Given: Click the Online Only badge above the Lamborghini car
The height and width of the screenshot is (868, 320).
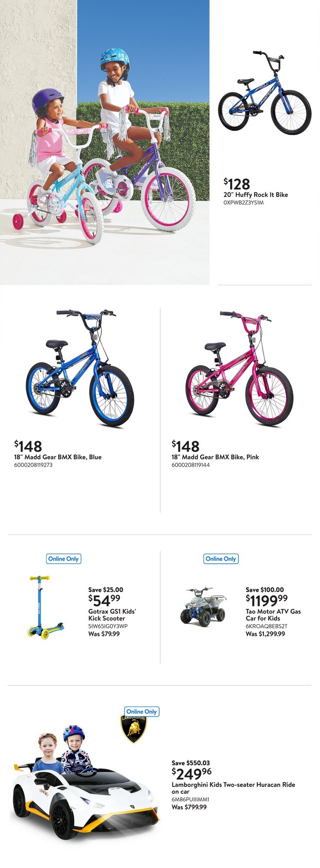Looking at the screenshot, I should click(x=142, y=711).
